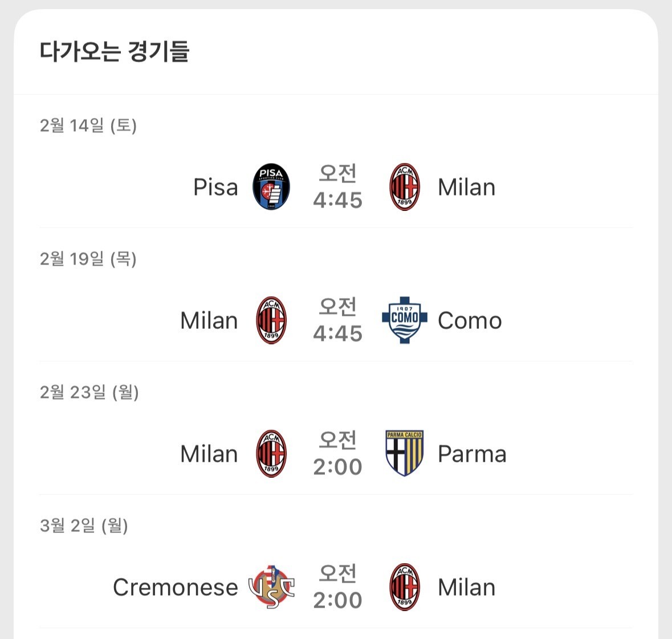This screenshot has width=672, height=639.
Task: Select the 3월 2일 (월) date label
Action: click(84, 526)
